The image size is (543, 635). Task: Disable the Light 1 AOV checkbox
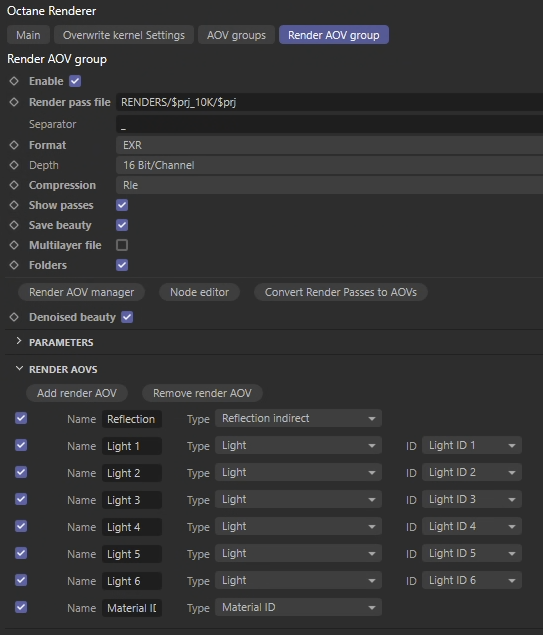(21, 445)
